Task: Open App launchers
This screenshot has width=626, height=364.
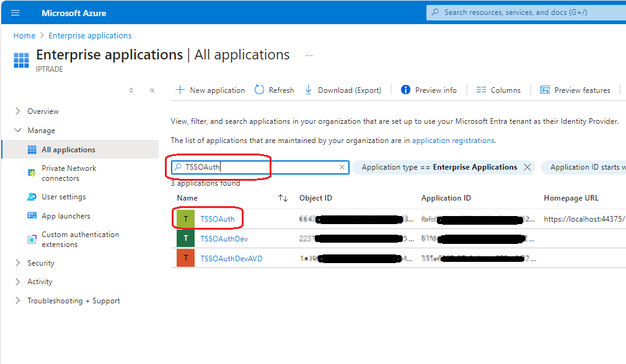Action: [x=66, y=215]
